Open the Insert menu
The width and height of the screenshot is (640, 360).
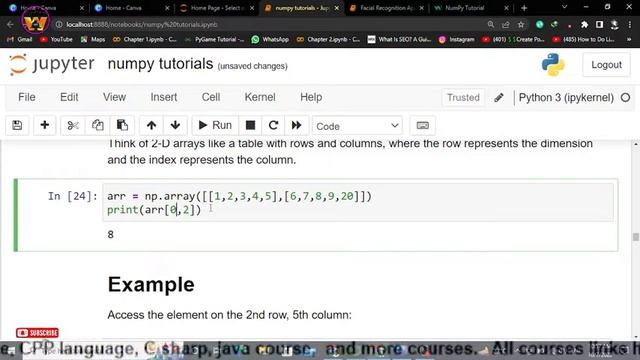coord(164,97)
